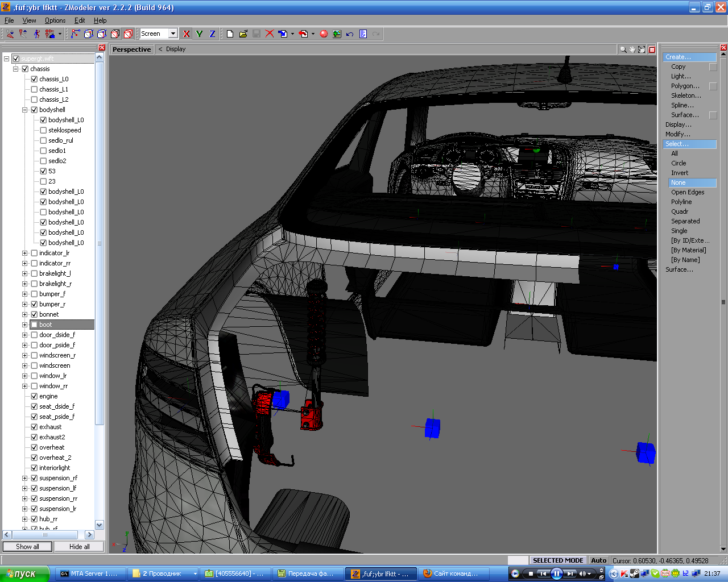The width and height of the screenshot is (728, 582).
Task: Open the Options menu
Action: (x=55, y=20)
